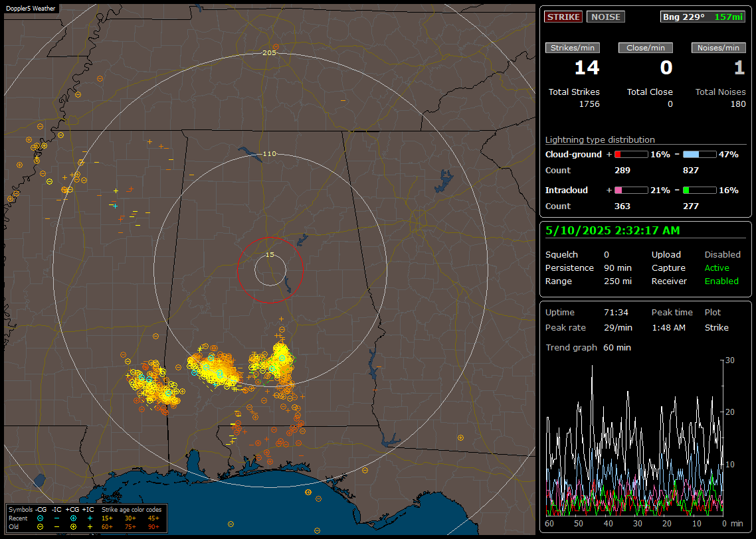The image size is (756, 539).
Task: Click the green negative intracloud percentage bar
Action: (700, 191)
